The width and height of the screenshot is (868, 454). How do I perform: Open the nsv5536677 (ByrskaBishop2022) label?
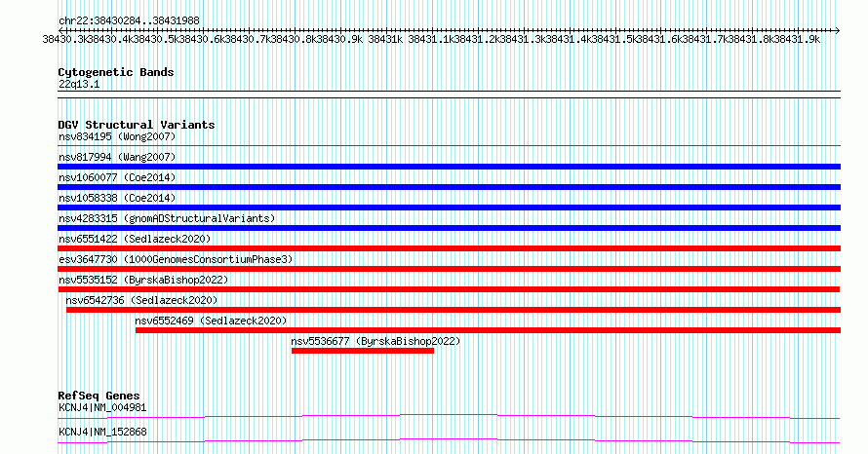tap(375, 341)
